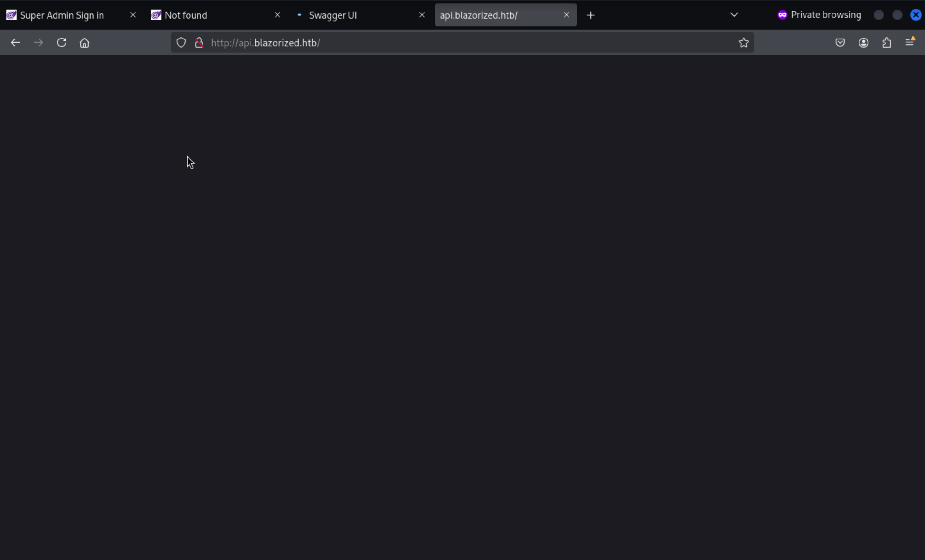Reload the current page
The height and width of the screenshot is (560, 925).
click(x=62, y=42)
